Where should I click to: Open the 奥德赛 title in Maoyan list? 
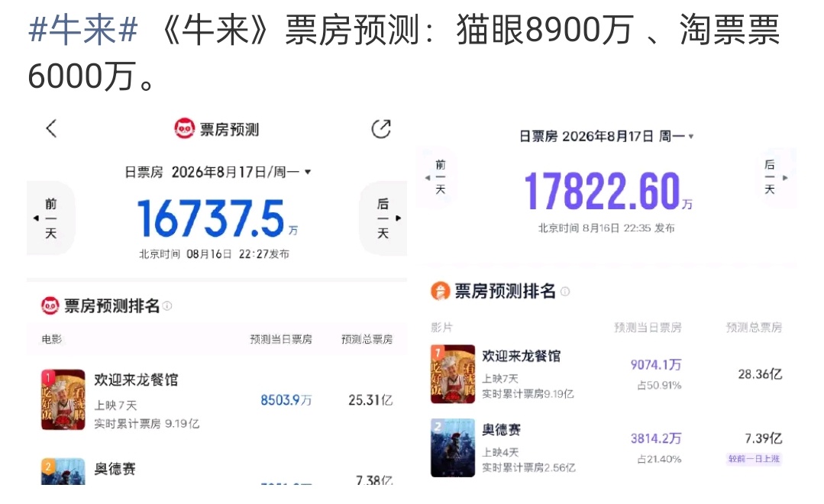tap(115, 469)
